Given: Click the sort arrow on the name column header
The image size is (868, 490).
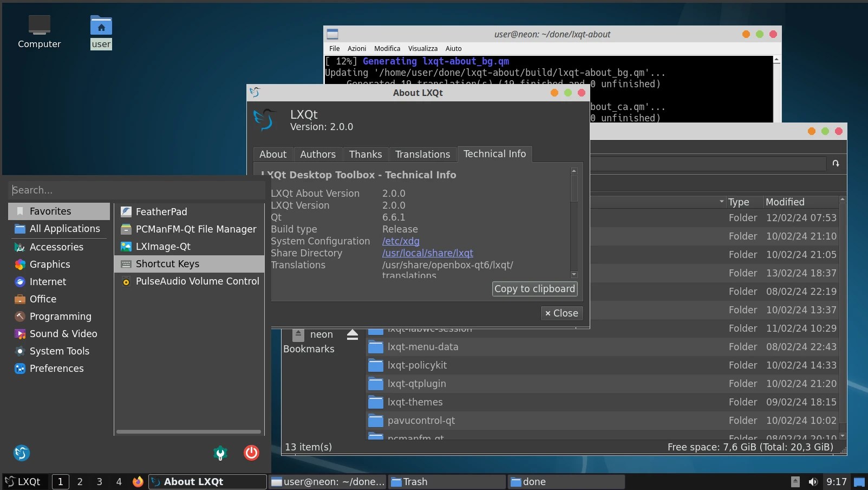Looking at the screenshot, I should (x=721, y=202).
